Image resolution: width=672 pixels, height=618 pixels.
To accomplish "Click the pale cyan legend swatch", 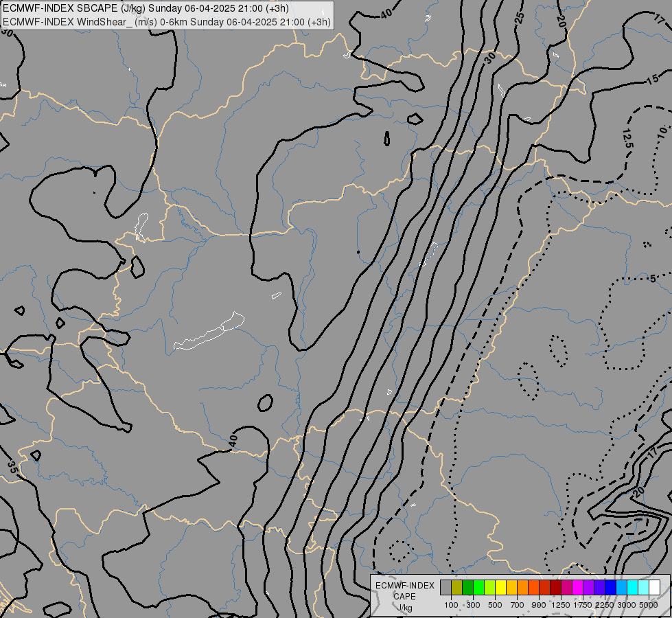I will 643,588.
